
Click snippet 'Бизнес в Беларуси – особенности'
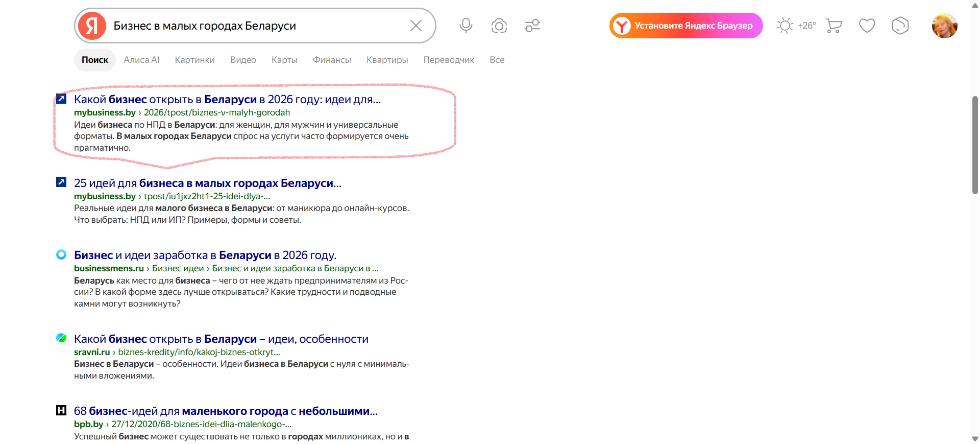point(146,364)
